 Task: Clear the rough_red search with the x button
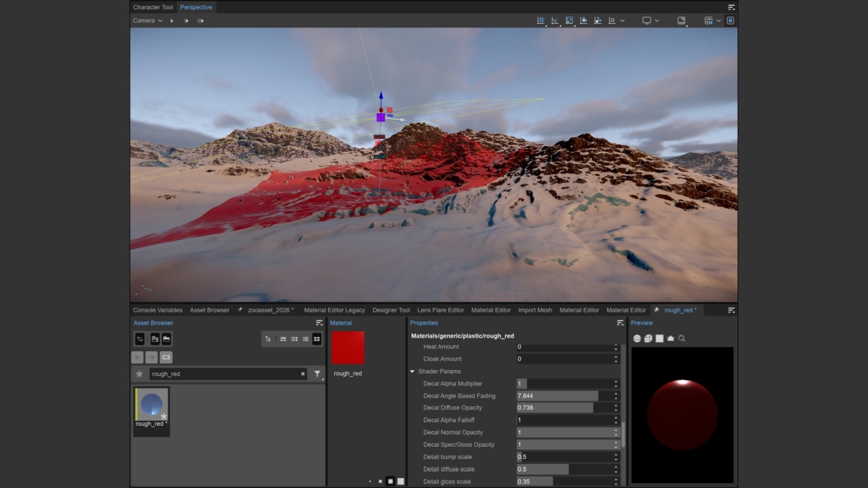(x=302, y=374)
